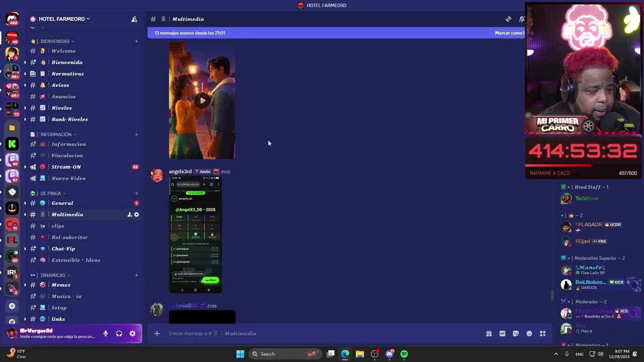
Task: Add channel to INFORMACIÓN category
Action: coord(136,134)
